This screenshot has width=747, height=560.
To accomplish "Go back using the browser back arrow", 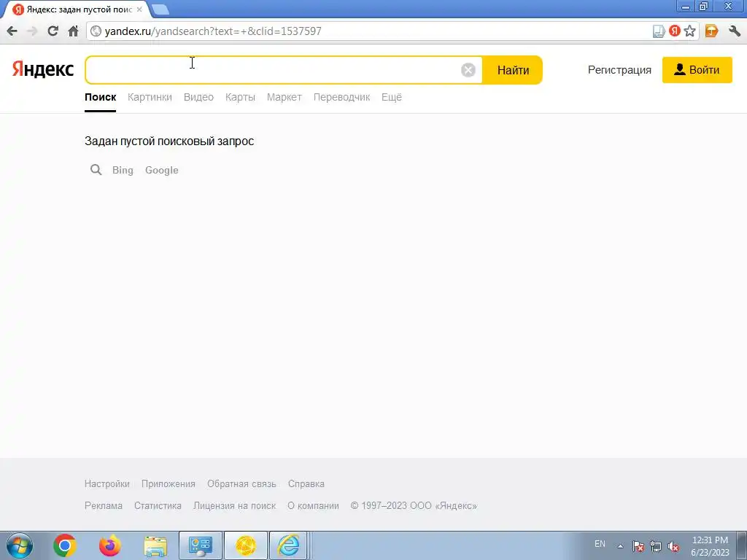I will tap(12, 31).
